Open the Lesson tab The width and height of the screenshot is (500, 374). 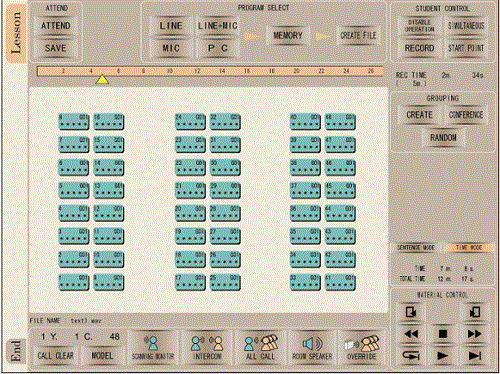[16, 33]
